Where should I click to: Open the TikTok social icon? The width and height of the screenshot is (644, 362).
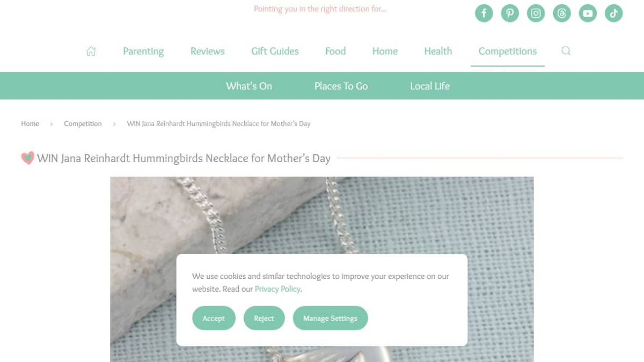click(x=614, y=13)
